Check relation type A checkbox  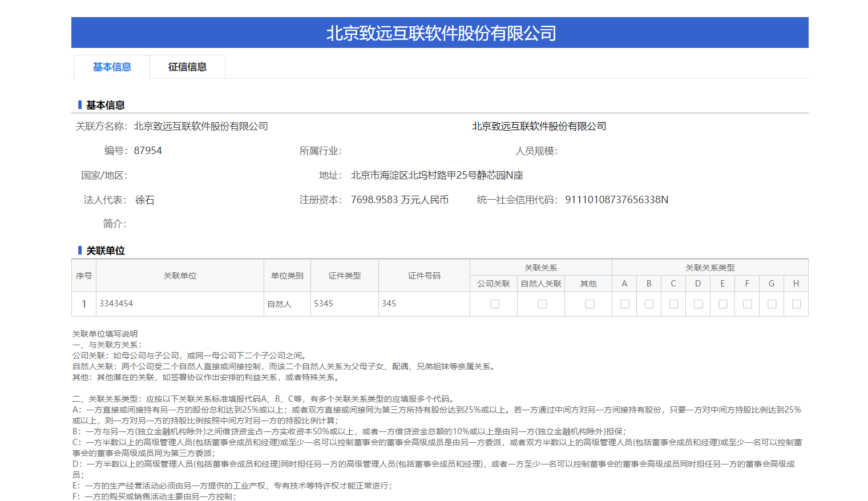point(625,304)
